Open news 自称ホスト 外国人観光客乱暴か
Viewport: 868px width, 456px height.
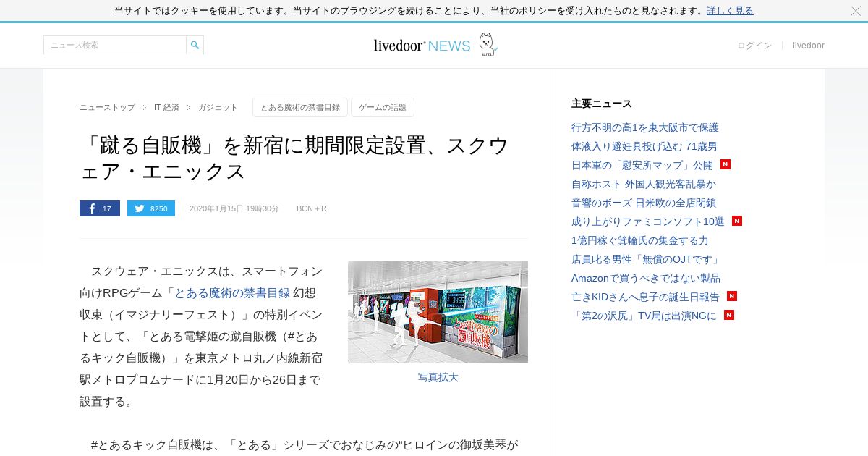coord(644,184)
